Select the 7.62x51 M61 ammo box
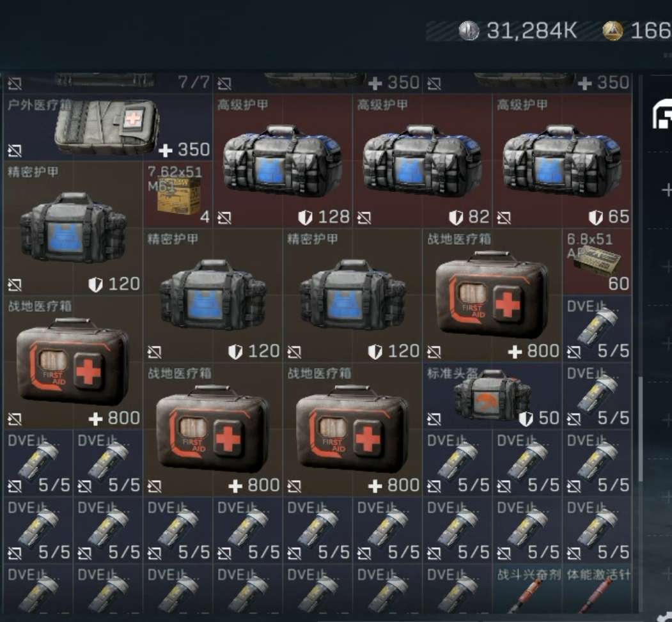672x622 pixels. point(178,194)
